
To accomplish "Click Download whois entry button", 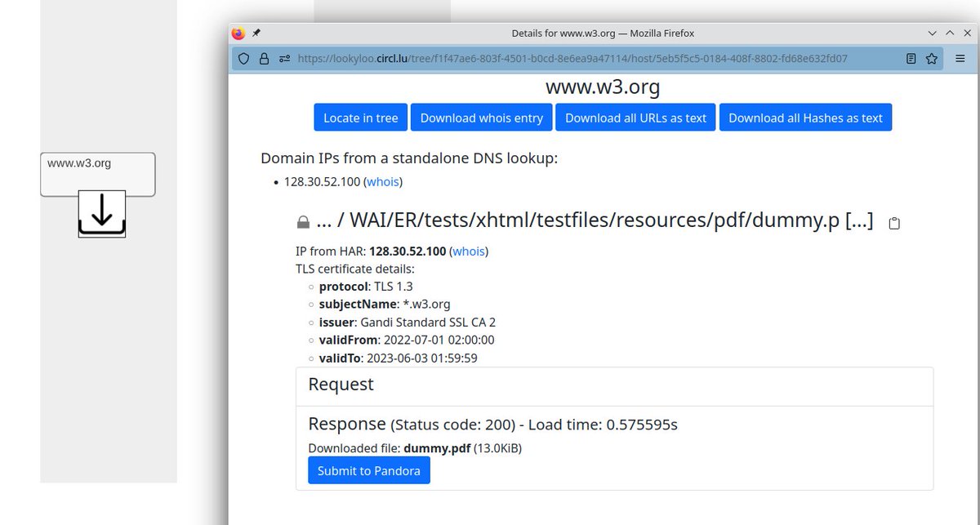I will click(x=482, y=118).
